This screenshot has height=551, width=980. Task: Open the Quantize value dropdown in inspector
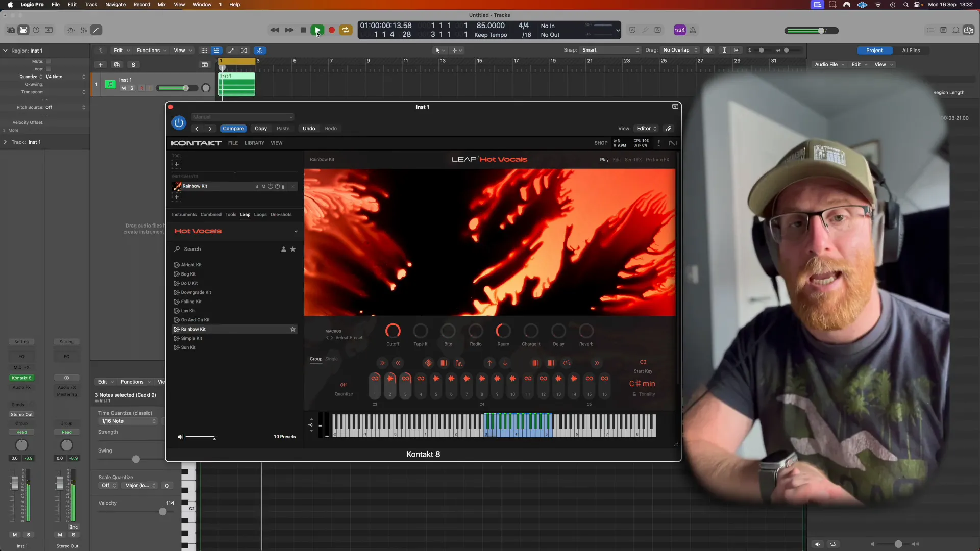point(65,77)
